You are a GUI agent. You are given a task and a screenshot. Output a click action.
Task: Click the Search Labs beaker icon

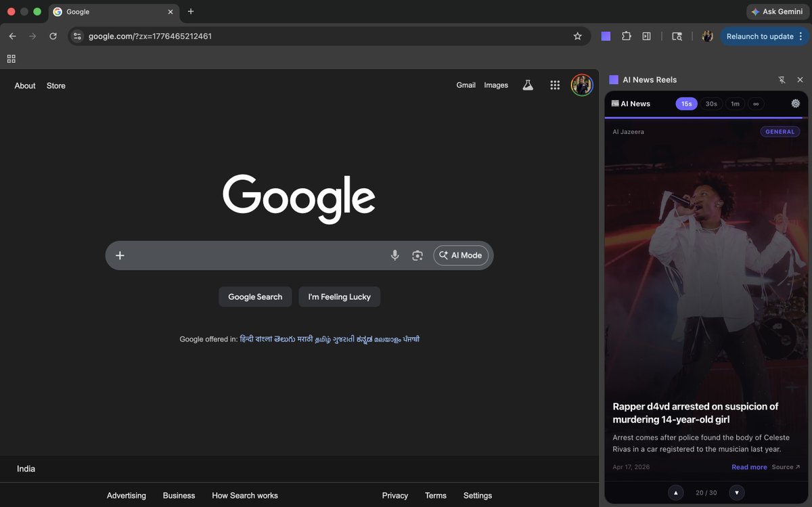point(528,85)
